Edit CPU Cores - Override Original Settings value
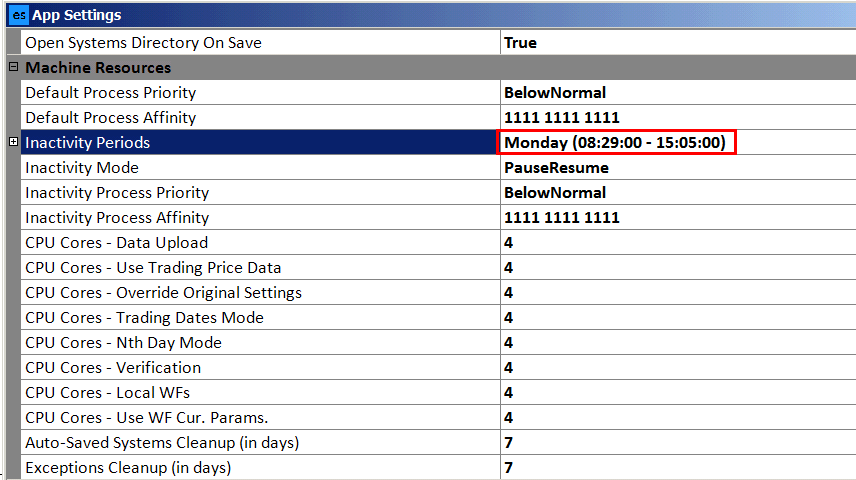 tap(509, 293)
